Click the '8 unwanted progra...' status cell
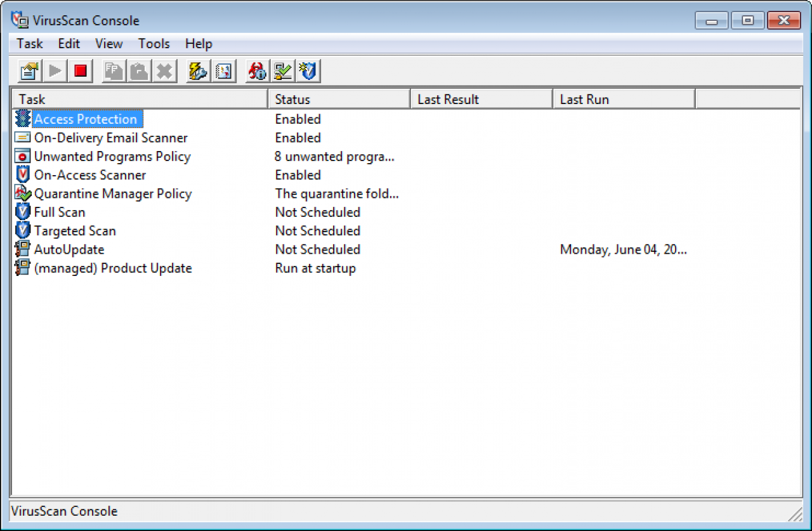 (x=334, y=156)
